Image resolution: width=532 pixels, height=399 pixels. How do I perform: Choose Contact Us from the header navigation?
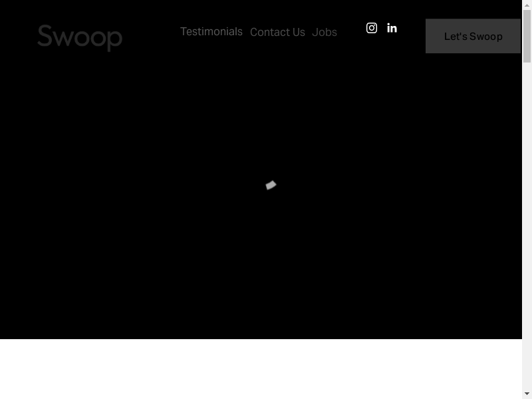click(x=277, y=32)
